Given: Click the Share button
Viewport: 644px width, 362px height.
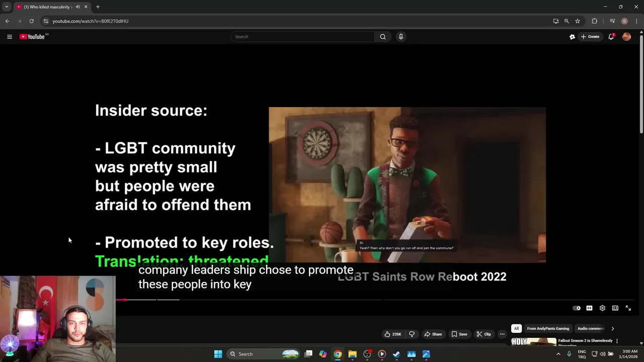Looking at the screenshot, I should [433, 334].
